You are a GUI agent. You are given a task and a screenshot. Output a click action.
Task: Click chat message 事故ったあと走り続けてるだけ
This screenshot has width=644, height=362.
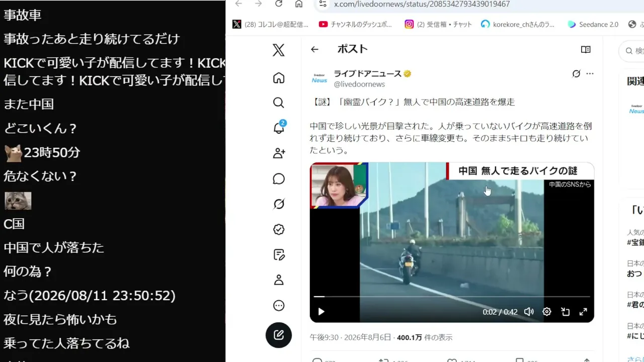pyautogui.click(x=92, y=39)
